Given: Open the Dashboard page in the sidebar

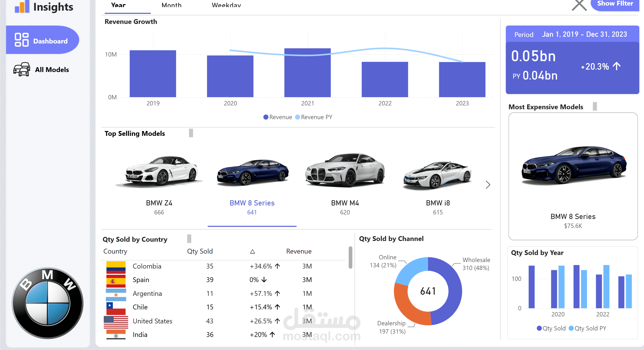Looking at the screenshot, I should (43, 40).
